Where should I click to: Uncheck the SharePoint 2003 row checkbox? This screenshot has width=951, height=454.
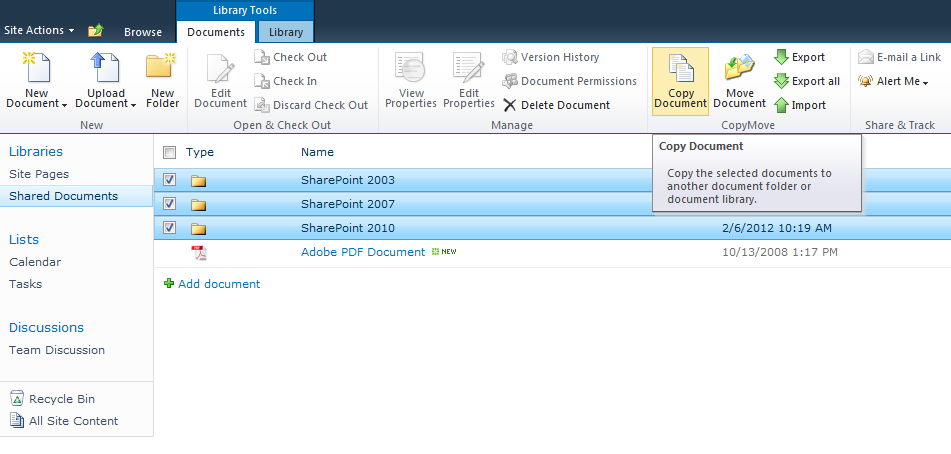(x=170, y=180)
